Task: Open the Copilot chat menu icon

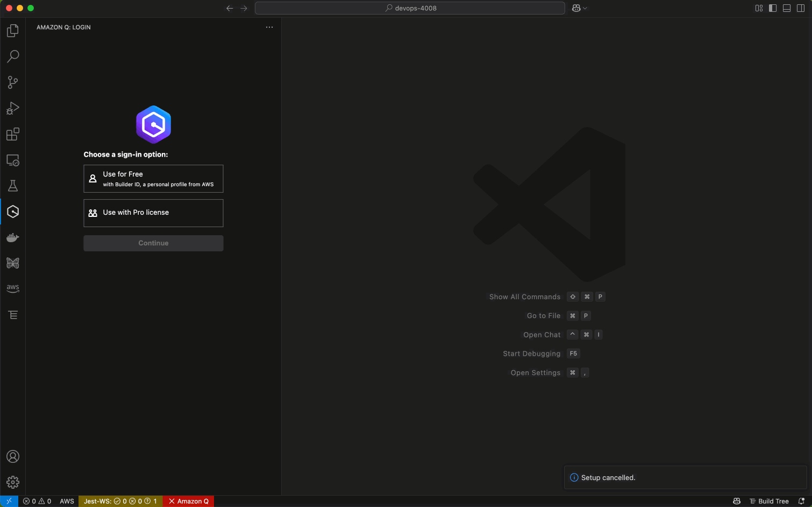Action: pos(576,8)
